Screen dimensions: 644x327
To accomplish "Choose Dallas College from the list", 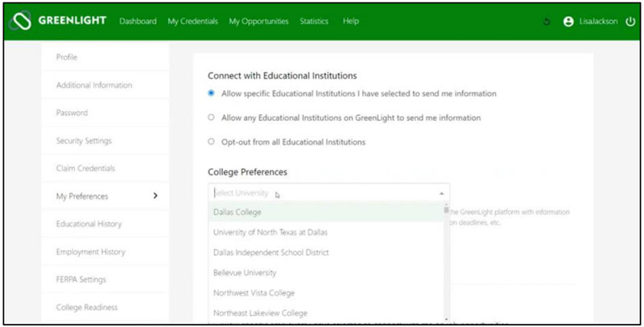I will click(x=237, y=212).
